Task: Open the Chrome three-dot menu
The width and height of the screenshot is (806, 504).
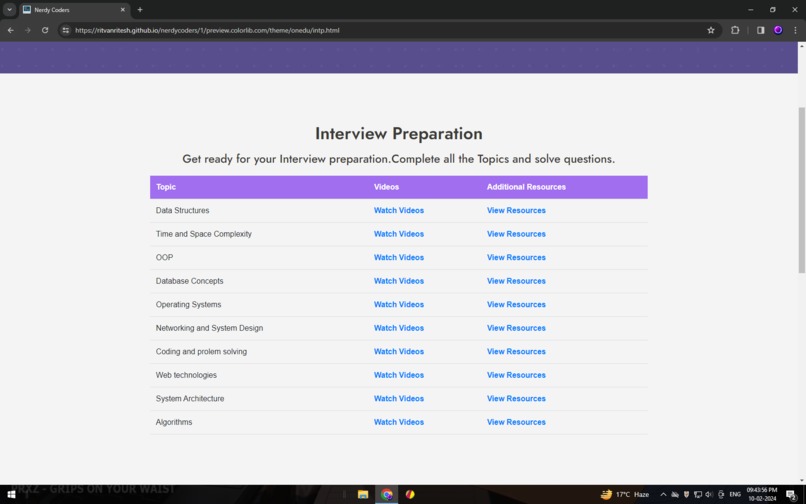Action: point(795,30)
